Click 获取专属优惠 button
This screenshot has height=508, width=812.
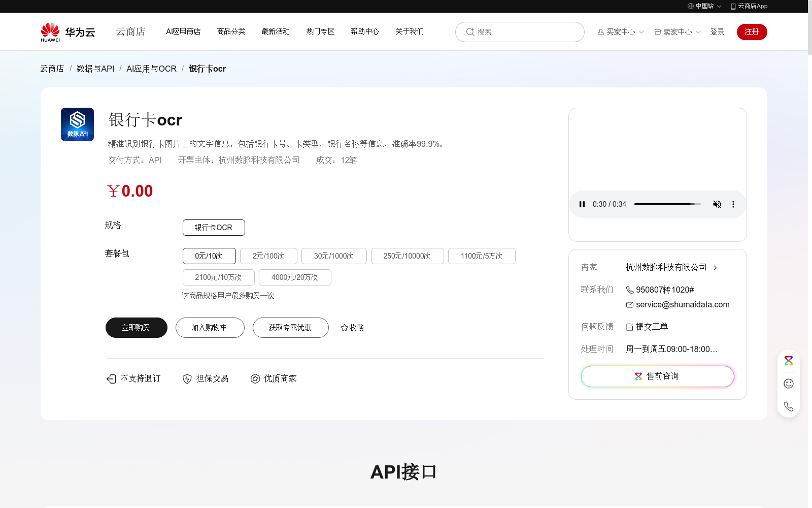coord(291,328)
